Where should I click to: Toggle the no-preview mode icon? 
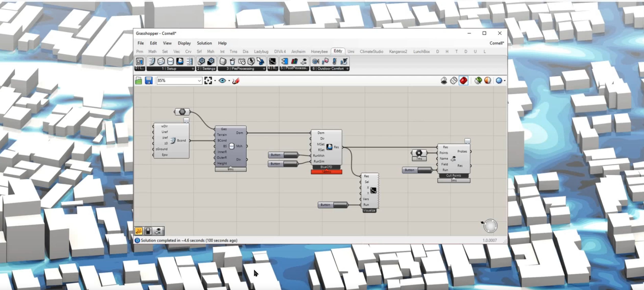(444, 81)
